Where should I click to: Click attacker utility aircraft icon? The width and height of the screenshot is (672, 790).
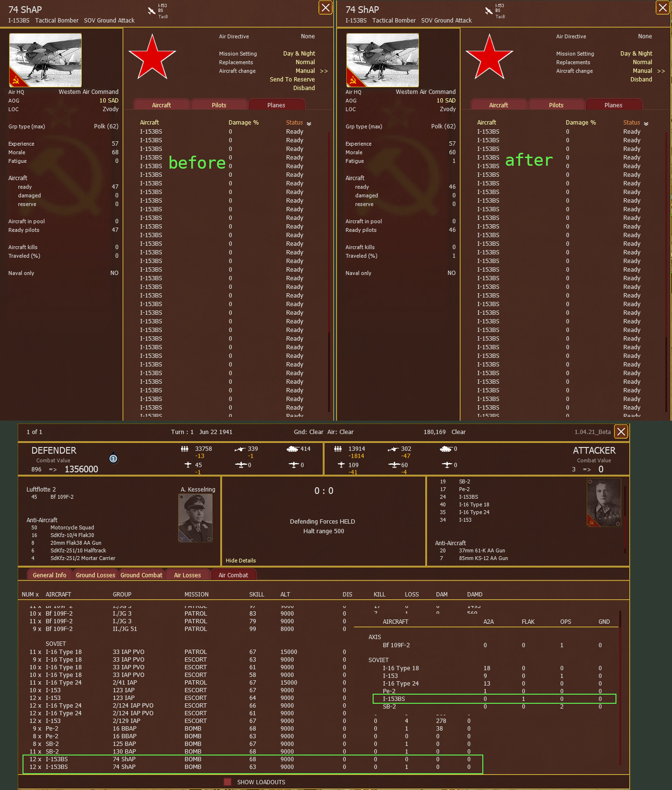pos(447,465)
